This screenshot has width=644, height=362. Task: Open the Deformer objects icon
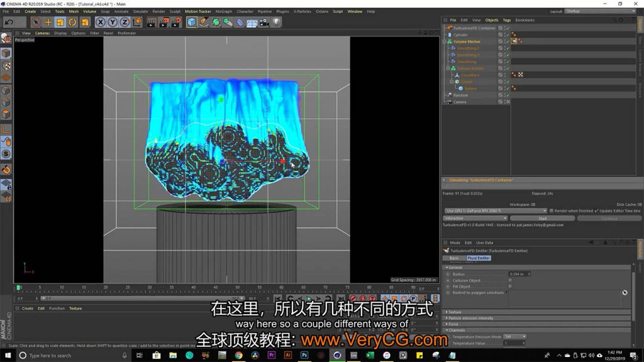coord(240,22)
